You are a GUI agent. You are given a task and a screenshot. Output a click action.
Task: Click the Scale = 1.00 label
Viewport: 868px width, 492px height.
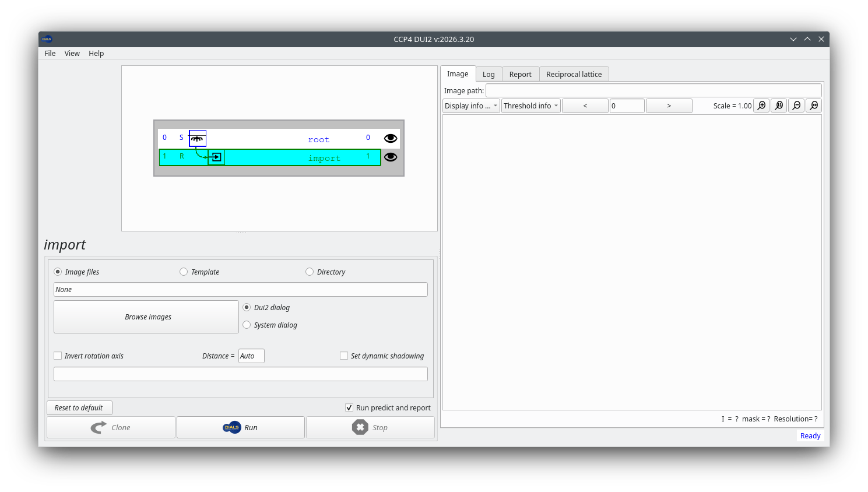[732, 106]
